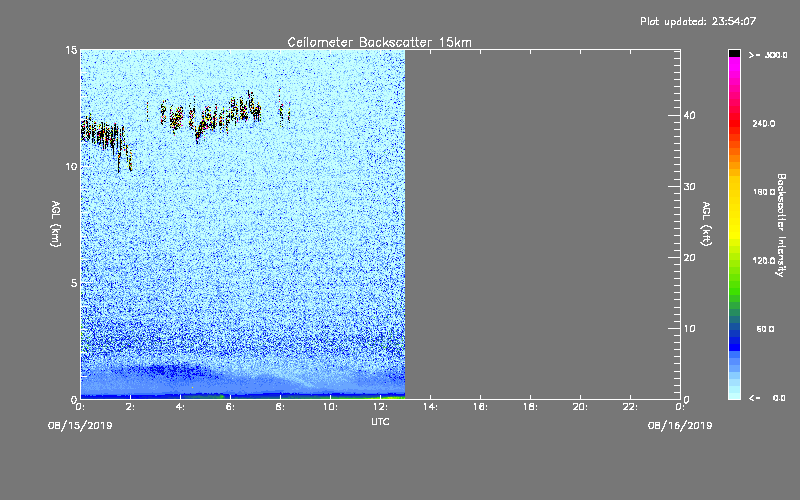The height and width of the screenshot is (500, 800).
Task: Click the UTC x-axis label
Action: (380, 422)
